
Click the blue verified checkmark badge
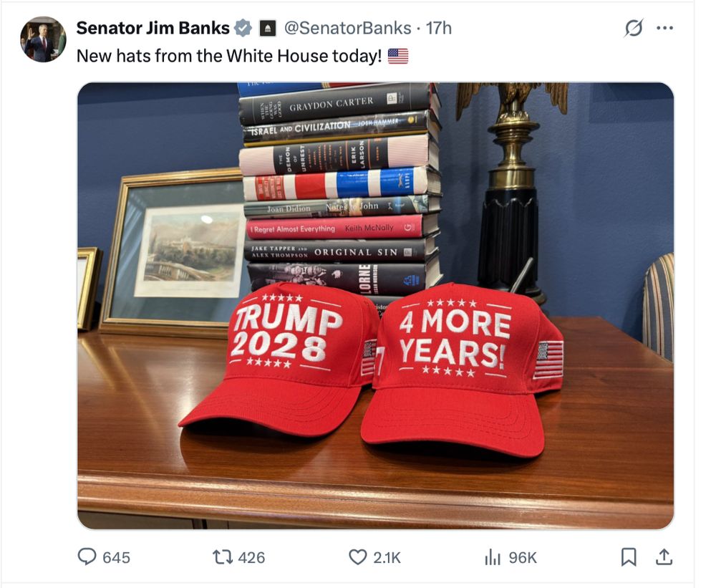pos(243,29)
